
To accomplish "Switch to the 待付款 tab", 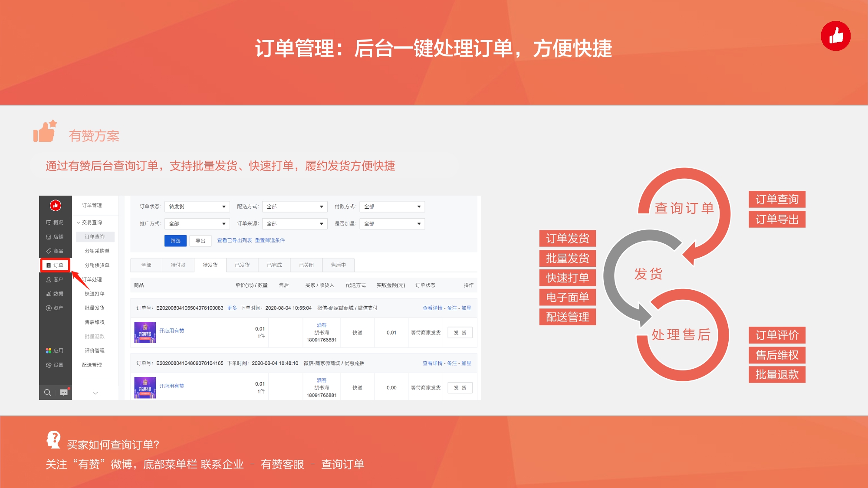I will pos(178,265).
